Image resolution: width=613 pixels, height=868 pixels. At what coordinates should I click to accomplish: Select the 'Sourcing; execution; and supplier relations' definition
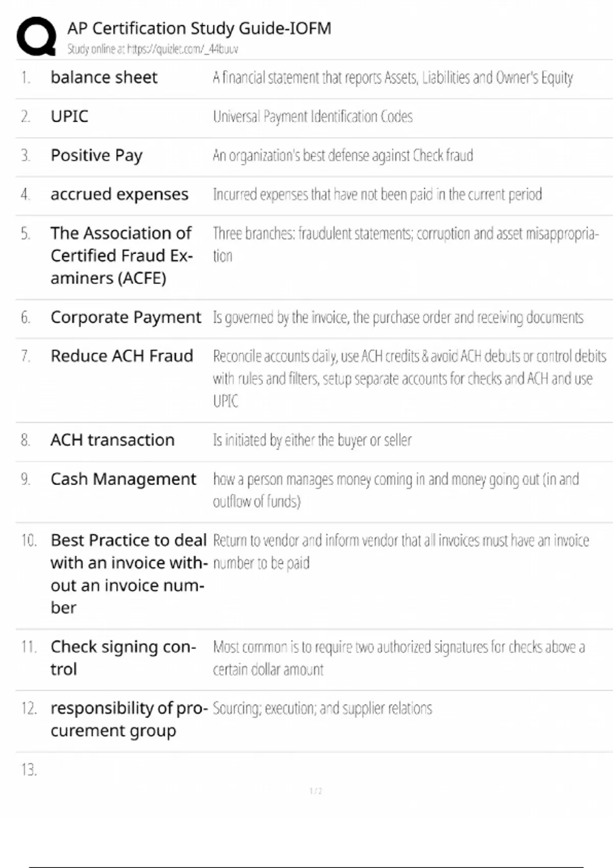click(322, 709)
